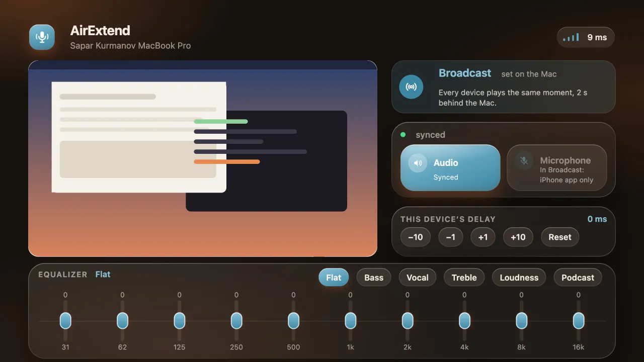Click the Broadcast mode title
The image size is (644, 362).
click(x=465, y=73)
